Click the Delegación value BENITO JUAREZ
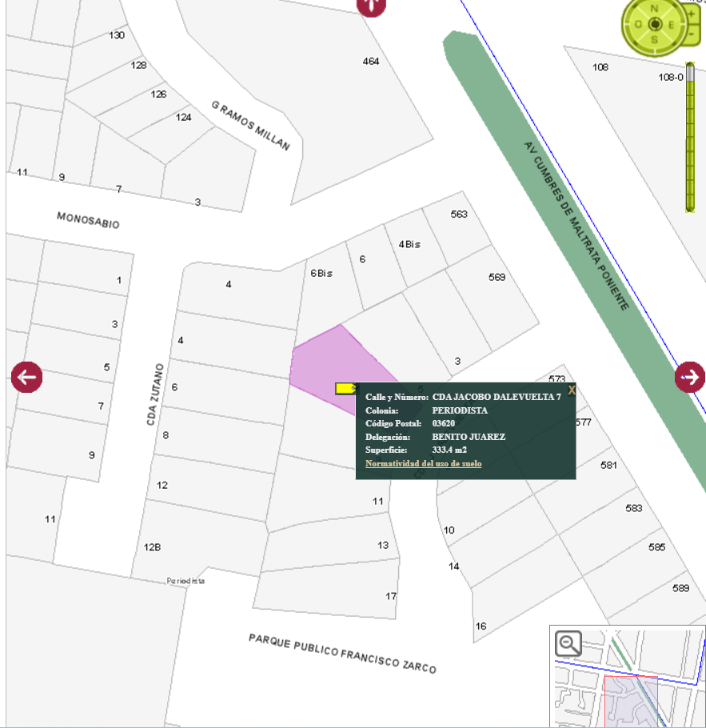 [469, 437]
